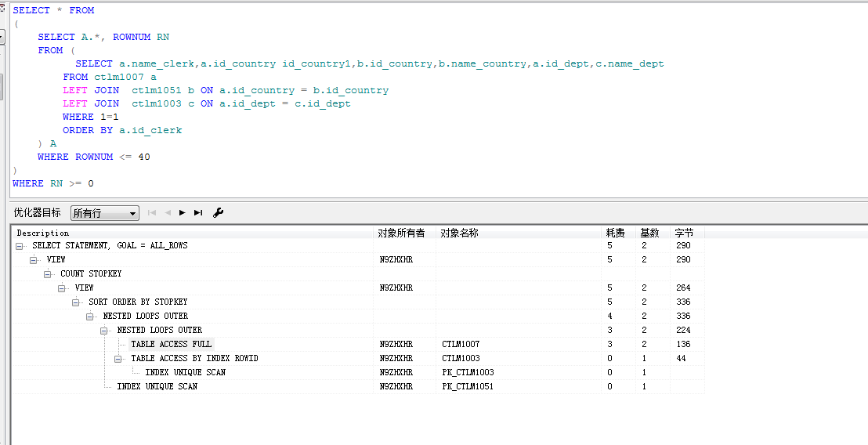
Task: Place cursor on WHERE RN >= 0 line
Action: point(53,183)
